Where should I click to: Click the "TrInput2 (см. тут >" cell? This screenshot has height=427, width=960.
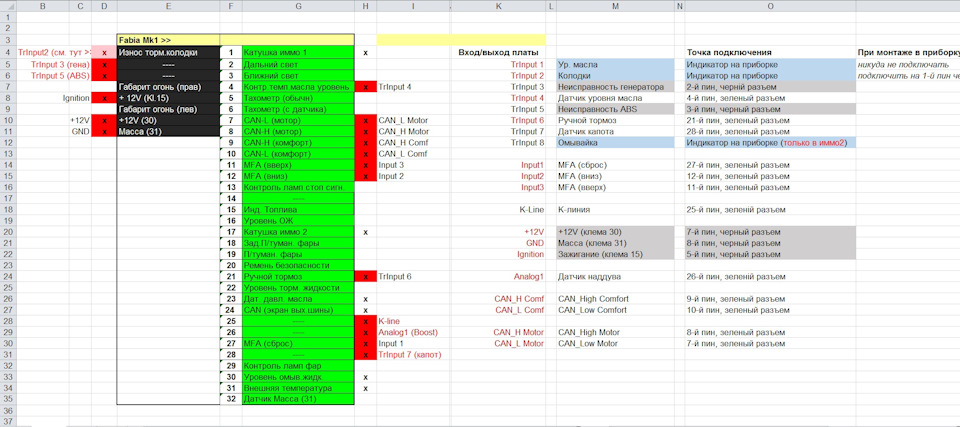(x=54, y=53)
